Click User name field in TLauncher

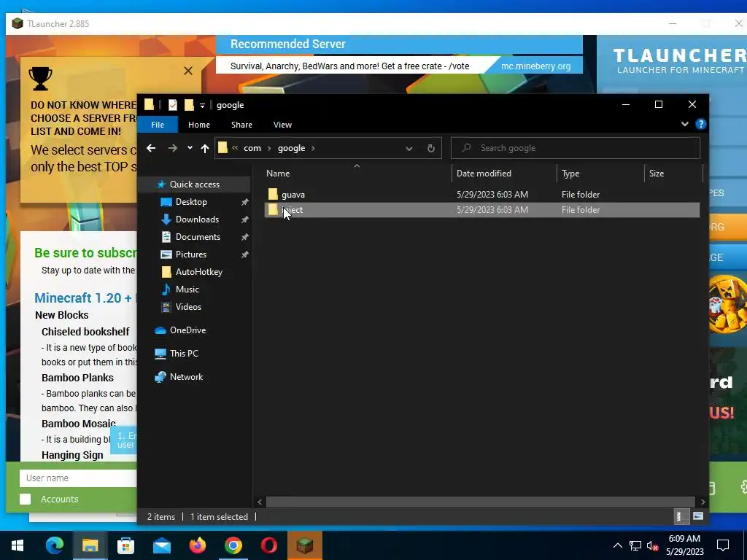[x=78, y=478]
